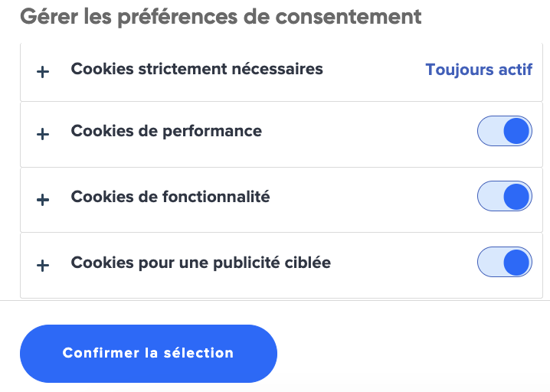Open details via plus icon for publicité ciblée

click(43, 266)
